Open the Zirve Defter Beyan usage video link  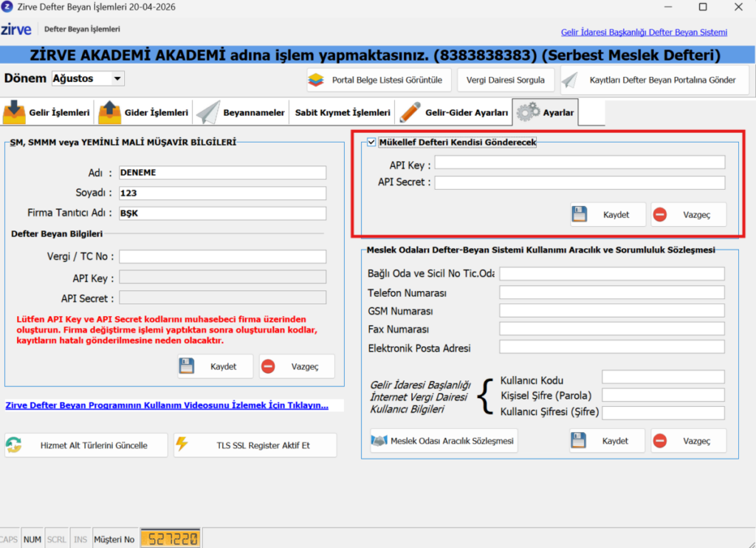167,405
